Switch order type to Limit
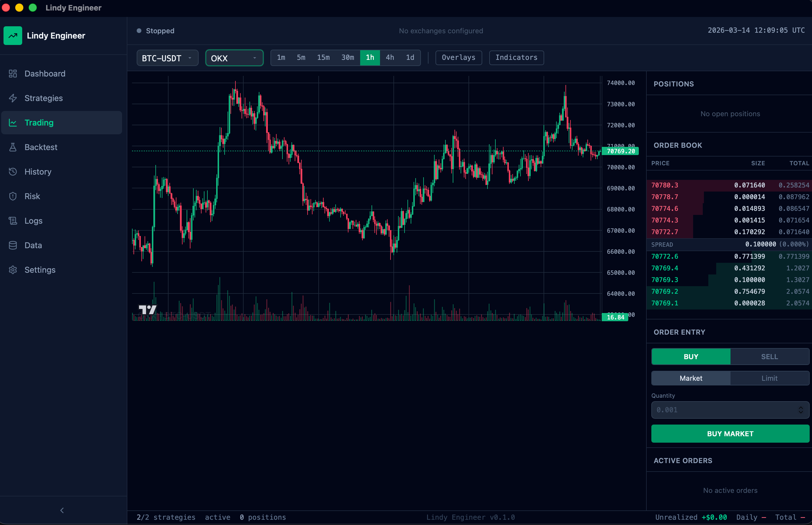 tap(769, 378)
